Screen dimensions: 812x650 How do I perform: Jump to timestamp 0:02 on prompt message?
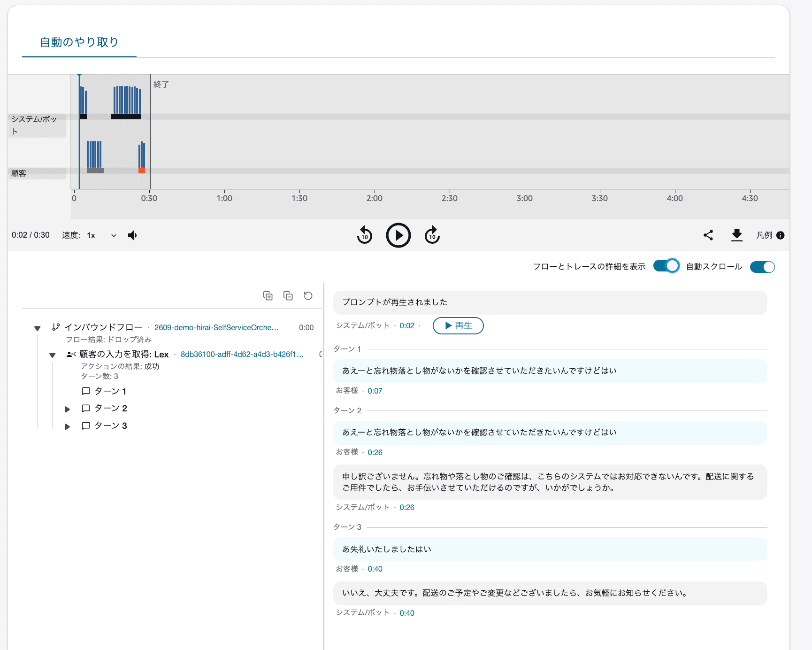coord(407,325)
